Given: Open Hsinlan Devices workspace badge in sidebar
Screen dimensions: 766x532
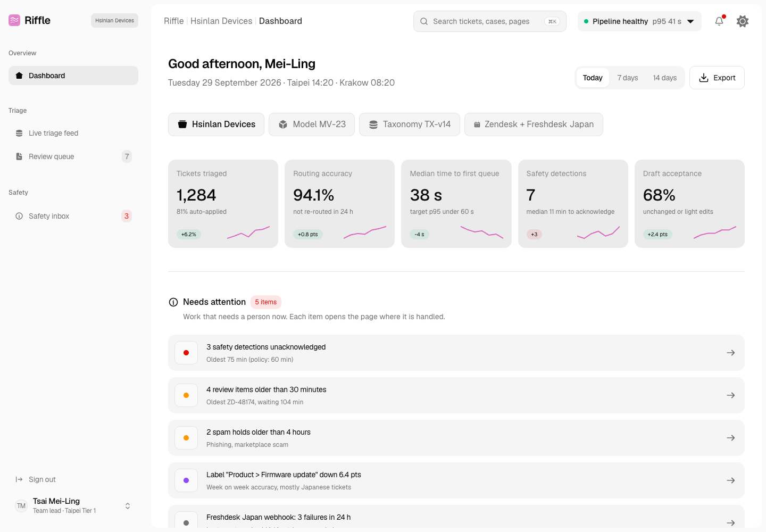Looking at the screenshot, I should pyautogui.click(x=114, y=21).
